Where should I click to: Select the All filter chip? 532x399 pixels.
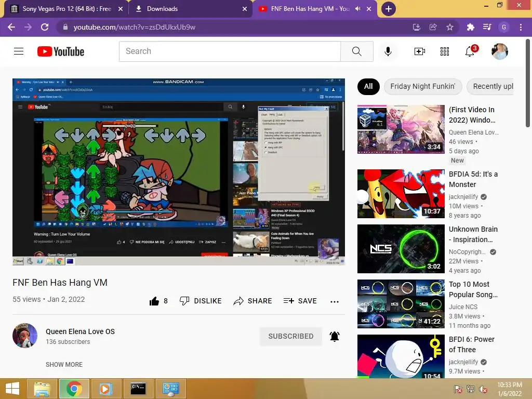pyautogui.click(x=368, y=87)
